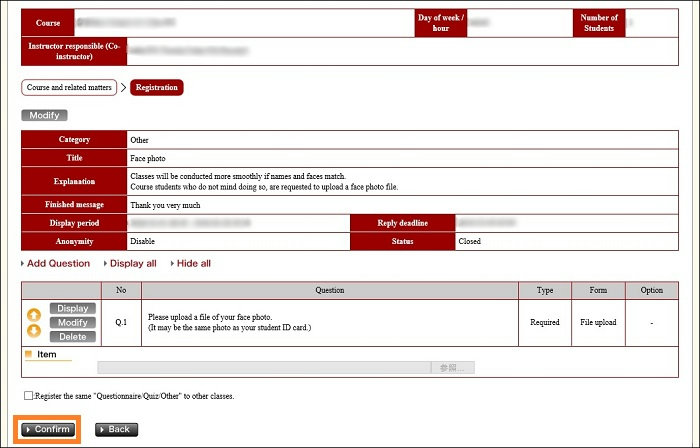
Task: Click the move question up arrow icon
Action: tap(33, 314)
